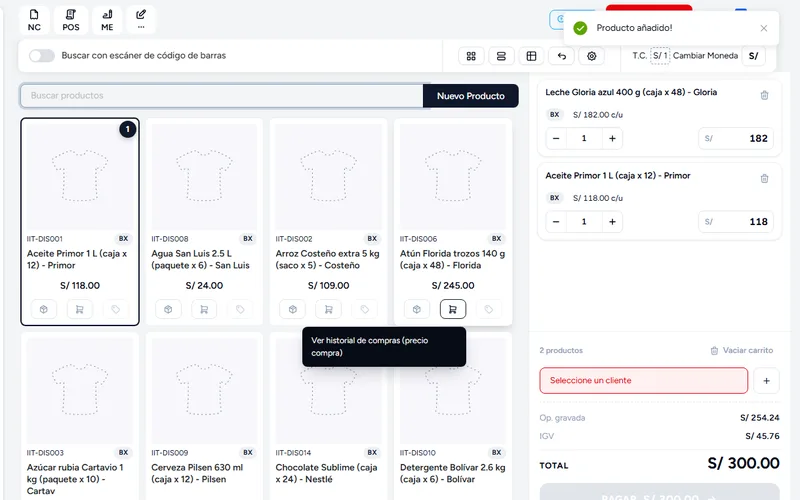Click the Nuevo Producto button
This screenshot has width=800, height=500.
point(470,96)
